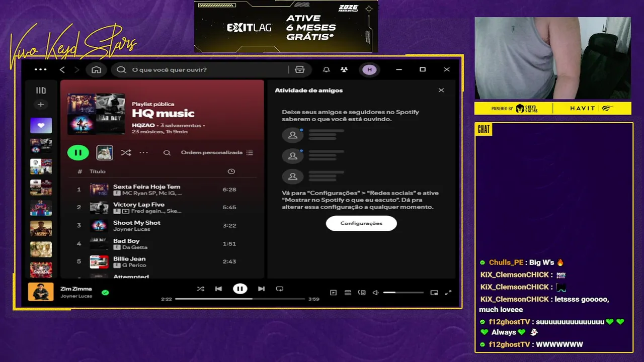Toggle saved checkmark for Zim Zimma

(x=105, y=292)
